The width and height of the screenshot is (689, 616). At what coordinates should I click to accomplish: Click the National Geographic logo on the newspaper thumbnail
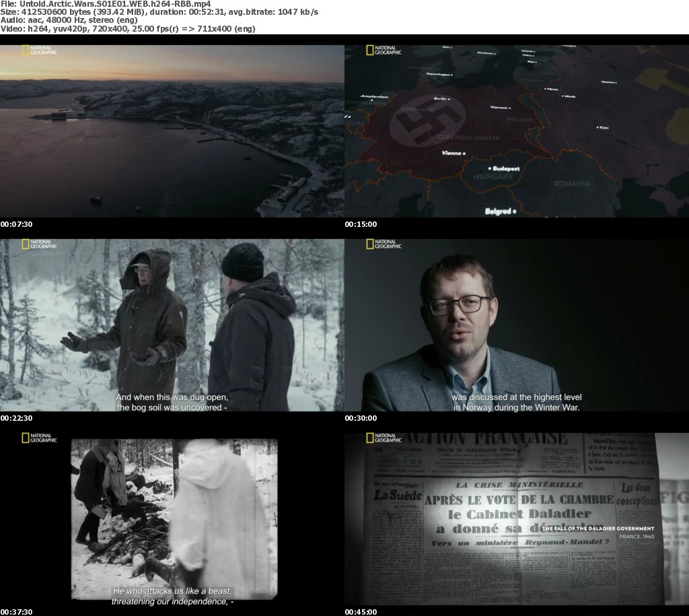tap(384, 438)
